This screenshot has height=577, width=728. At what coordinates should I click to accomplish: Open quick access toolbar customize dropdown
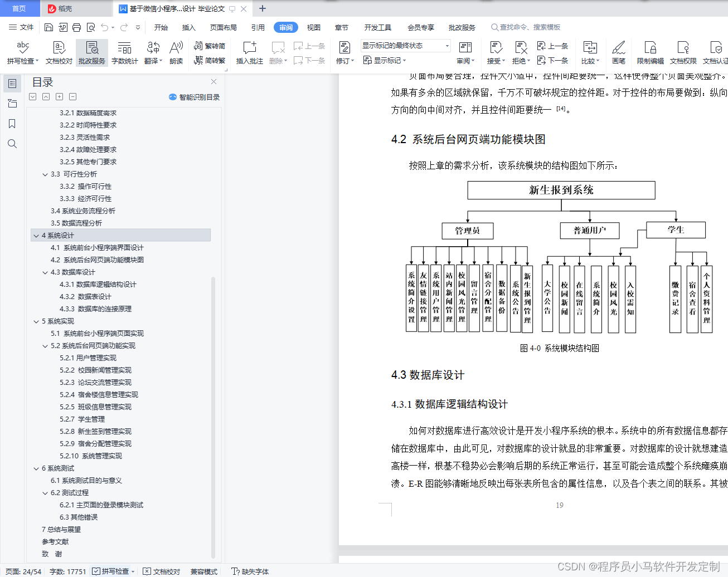coord(138,27)
